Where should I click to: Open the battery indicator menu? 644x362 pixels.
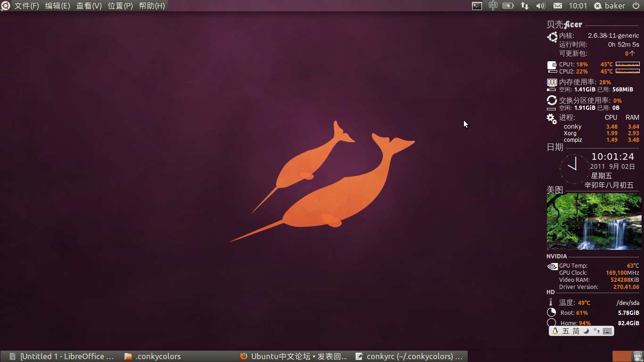508,6
